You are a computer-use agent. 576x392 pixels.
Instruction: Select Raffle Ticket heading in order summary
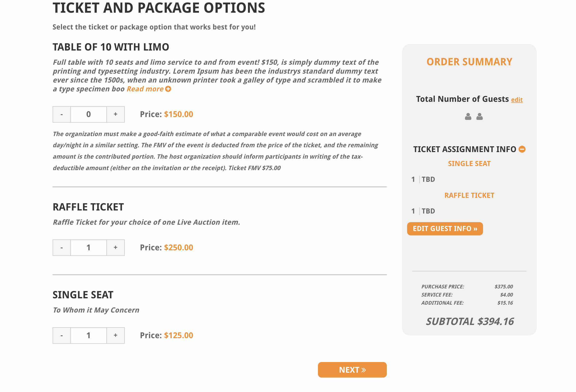click(x=469, y=195)
